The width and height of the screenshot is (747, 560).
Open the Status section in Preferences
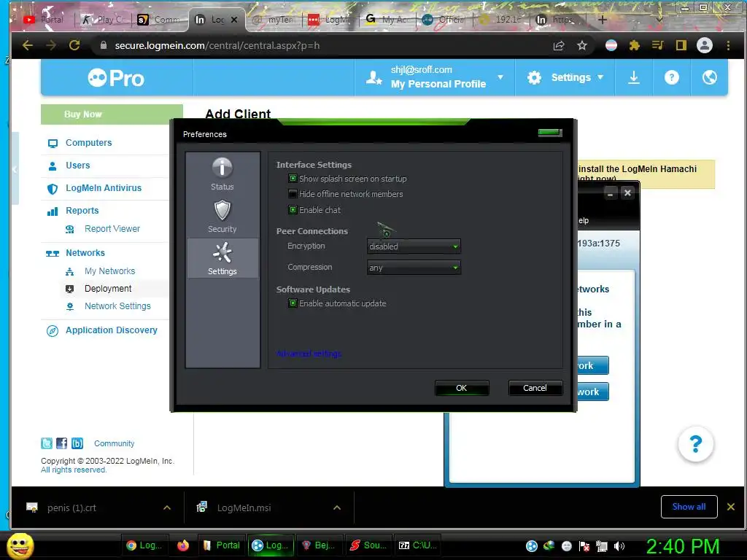tap(222, 174)
